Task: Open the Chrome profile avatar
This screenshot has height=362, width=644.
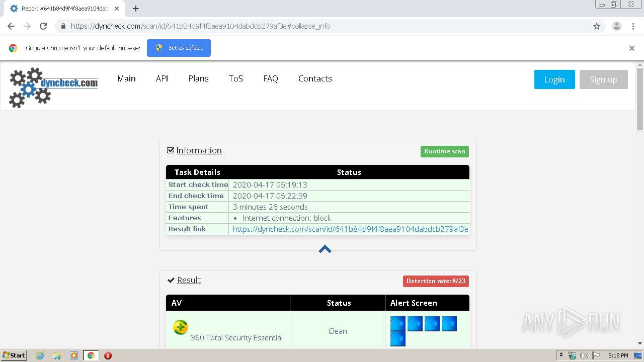Action: coord(617,26)
